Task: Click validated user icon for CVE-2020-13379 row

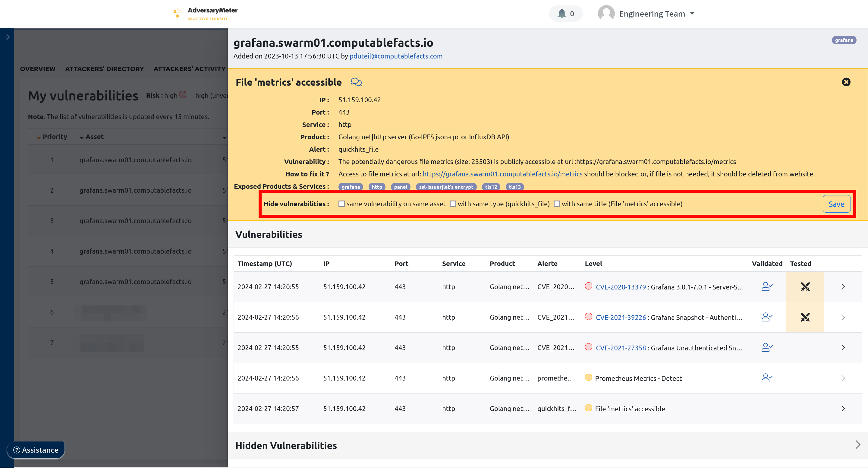Action: (766, 286)
